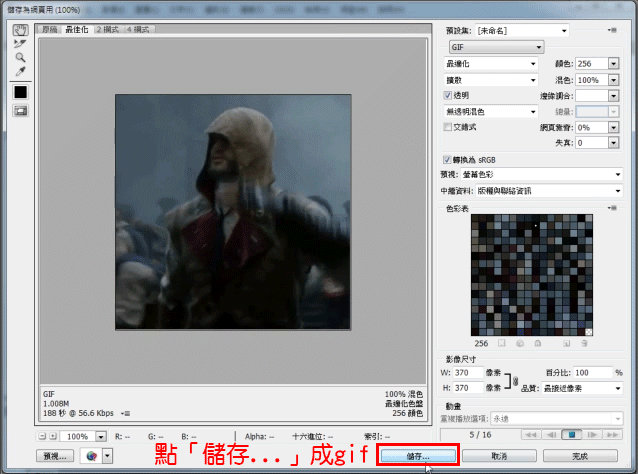Go to previous animation frame
638x474 pixels.
551,435
